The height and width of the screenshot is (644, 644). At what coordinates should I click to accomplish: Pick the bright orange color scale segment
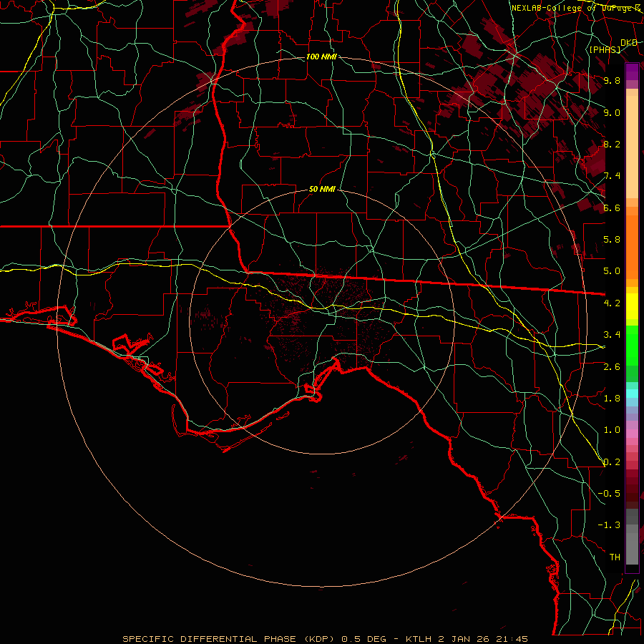pyautogui.click(x=632, y=246)
